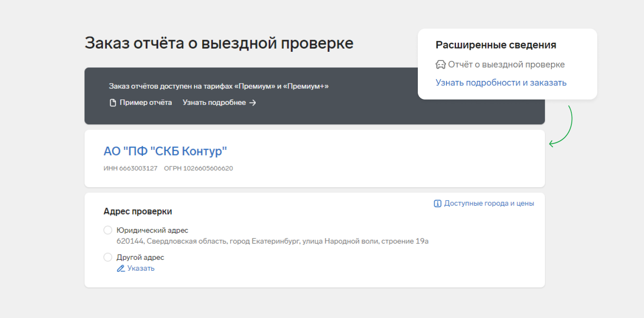
Task: Follow the Узнать подробнее link
Action: point(214,103)
